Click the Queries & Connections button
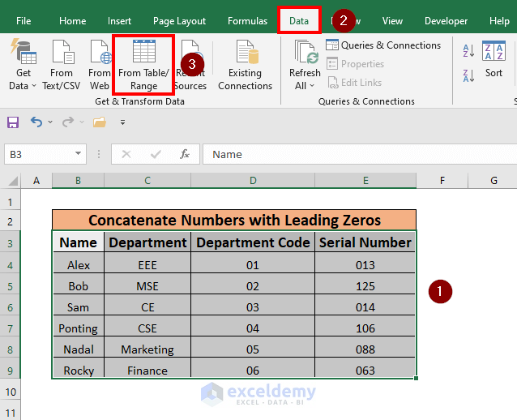Screen dimensions: 517x420 [383, 45]
